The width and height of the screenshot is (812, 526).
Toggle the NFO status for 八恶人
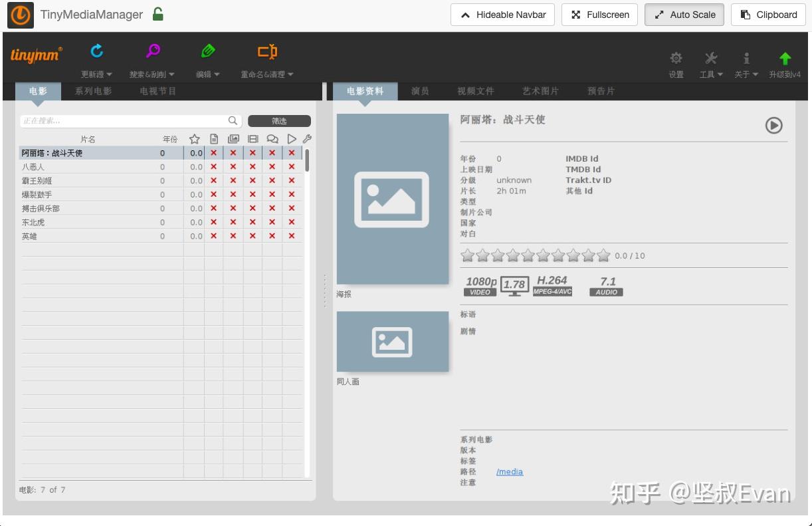213,166
